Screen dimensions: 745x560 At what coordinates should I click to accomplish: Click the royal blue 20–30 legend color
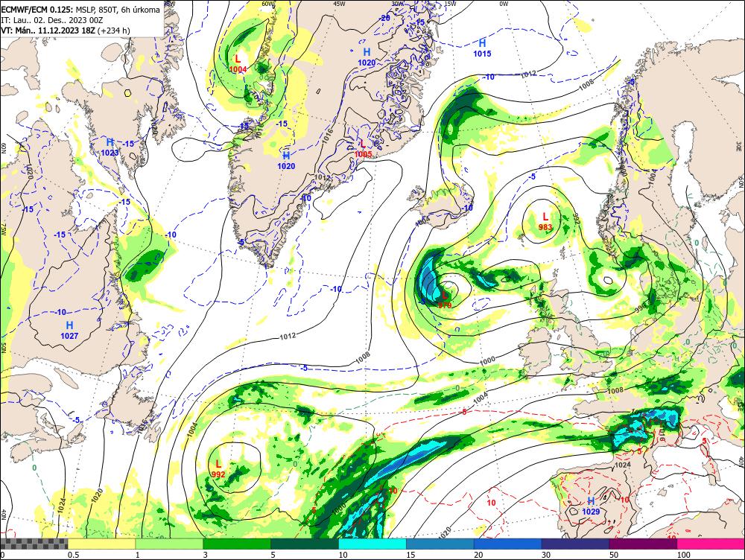coord(508,544)
